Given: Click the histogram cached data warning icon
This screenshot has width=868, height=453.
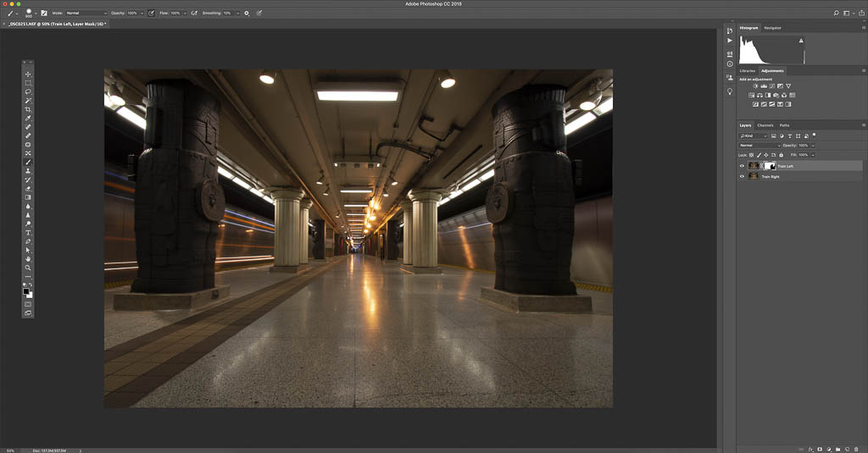Looking at the screenshot, I should tap(800, 40).
